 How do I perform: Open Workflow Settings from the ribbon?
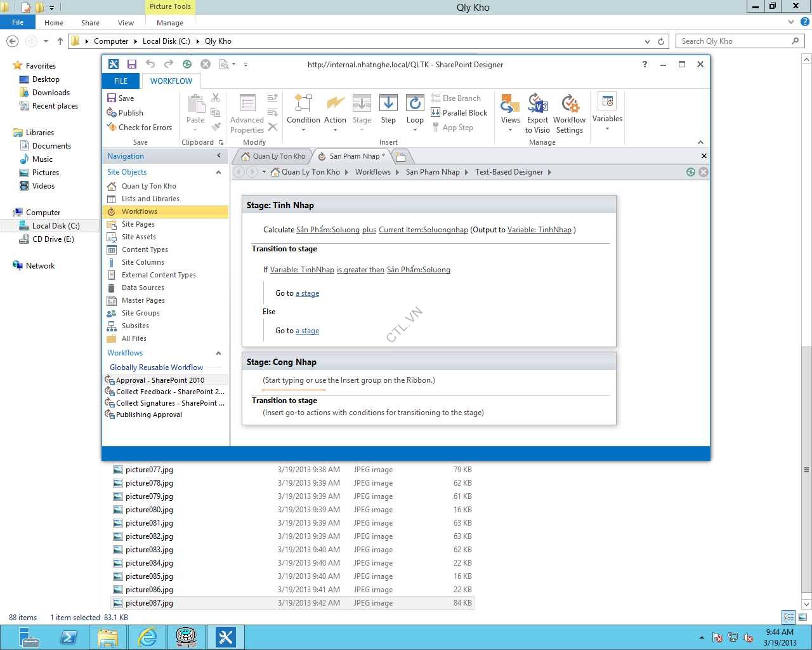pos(569,105)
